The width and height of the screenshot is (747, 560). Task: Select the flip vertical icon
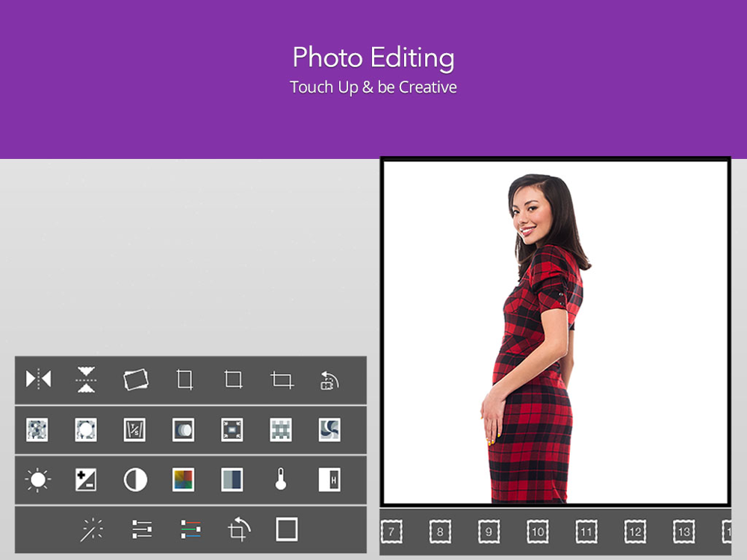(86, 379)
